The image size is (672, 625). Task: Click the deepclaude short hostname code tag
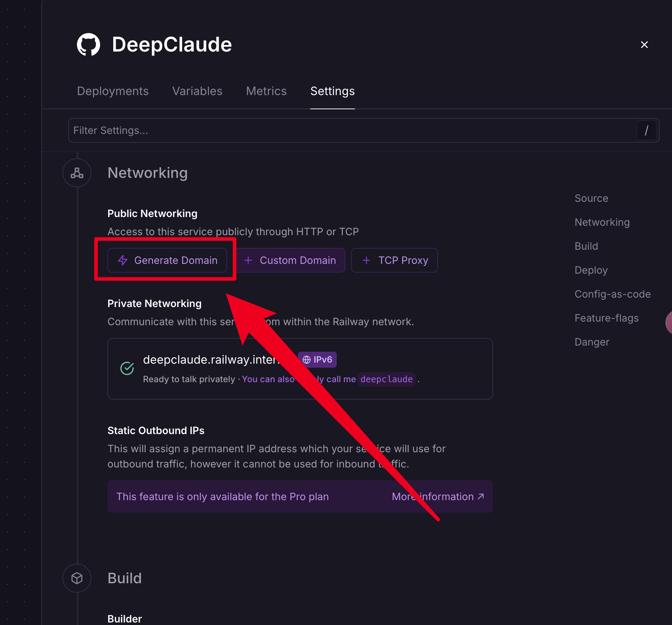[x=386, y=379]
